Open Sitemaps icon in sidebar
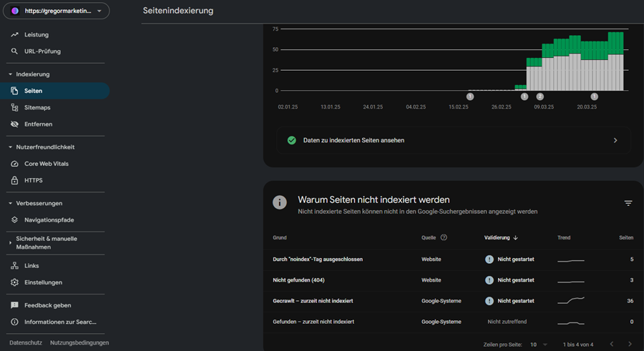The height and width of the screenshot is (351, 644). (x=14, y=107)
